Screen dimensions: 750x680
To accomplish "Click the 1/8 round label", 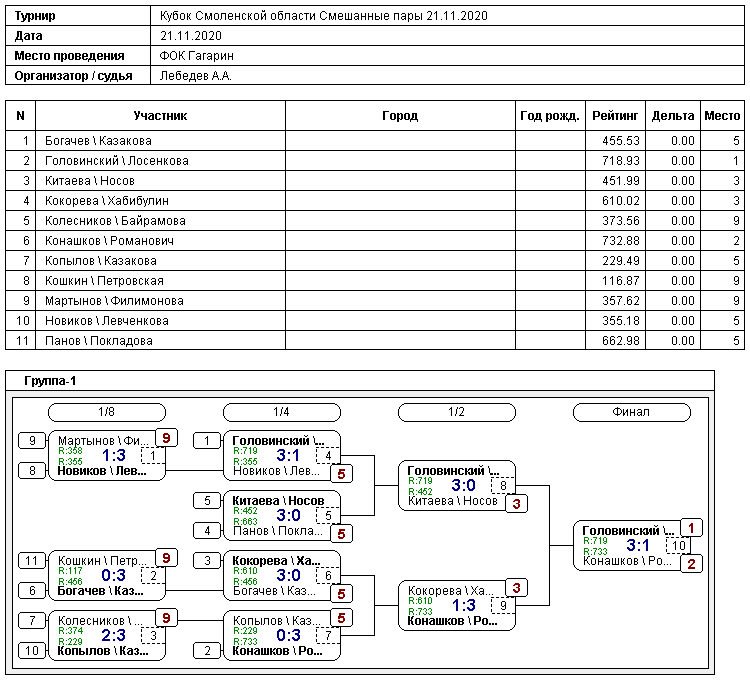I will click(107, 412).
